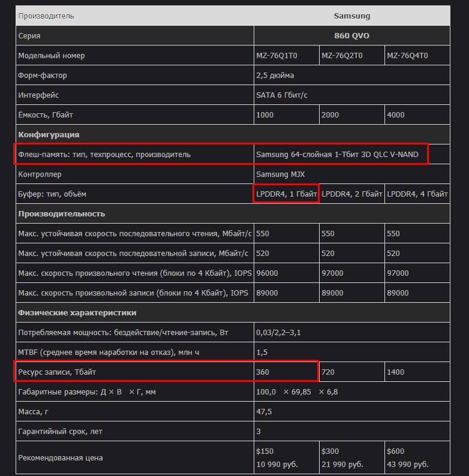The width and height of the screenshot is (469, 476).
Task: Click the 'SATA 6 Гбит/с' interface value
Action: coord(282,95)
